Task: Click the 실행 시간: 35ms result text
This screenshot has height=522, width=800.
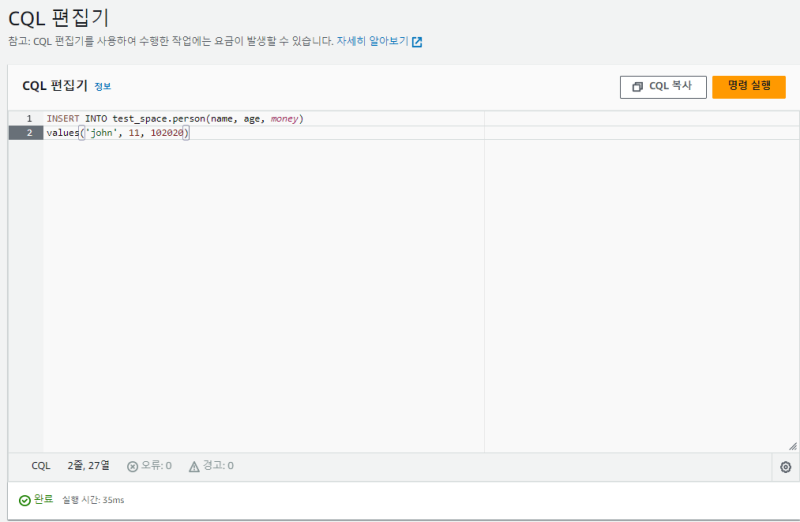Action: click(x=94, y=500)
